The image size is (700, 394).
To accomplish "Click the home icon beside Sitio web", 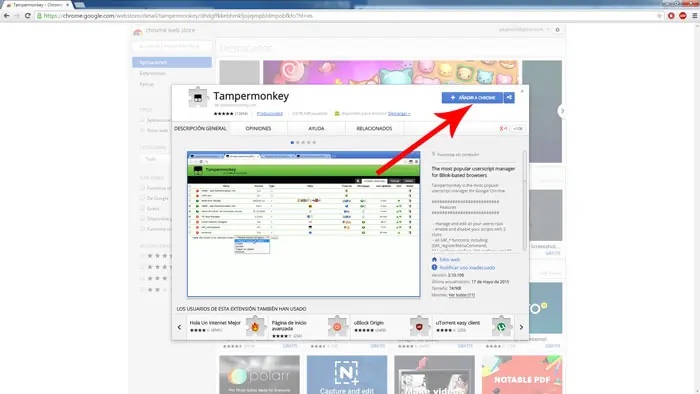I will [x=434, y=259].
